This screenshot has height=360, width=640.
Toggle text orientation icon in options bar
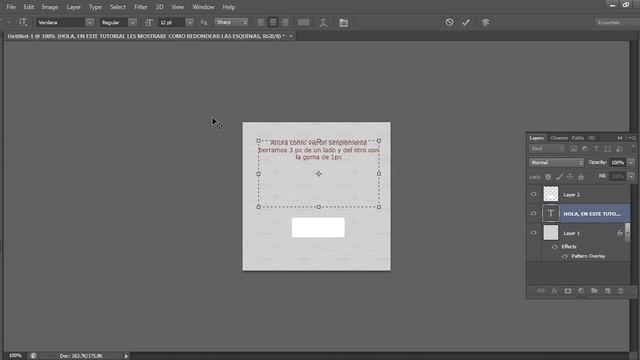pos(23,22)
